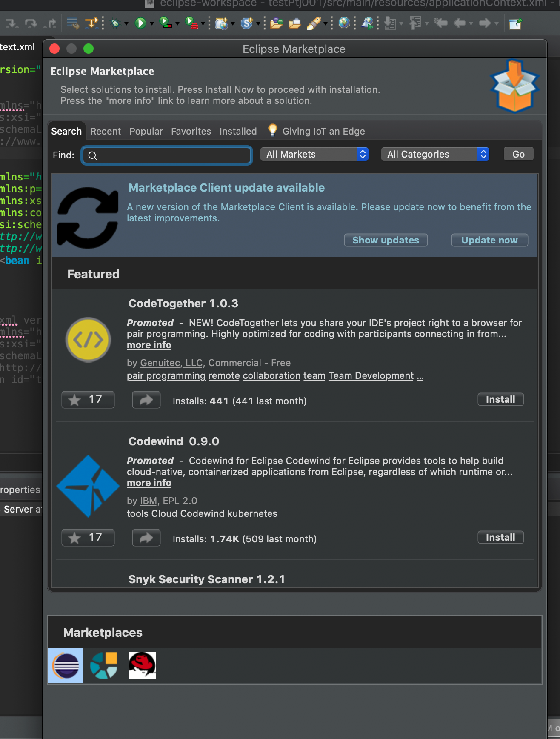This screenshot has width=560, height=739.
Task: Click the Run External Tools icon
Action: coord(191,23)
